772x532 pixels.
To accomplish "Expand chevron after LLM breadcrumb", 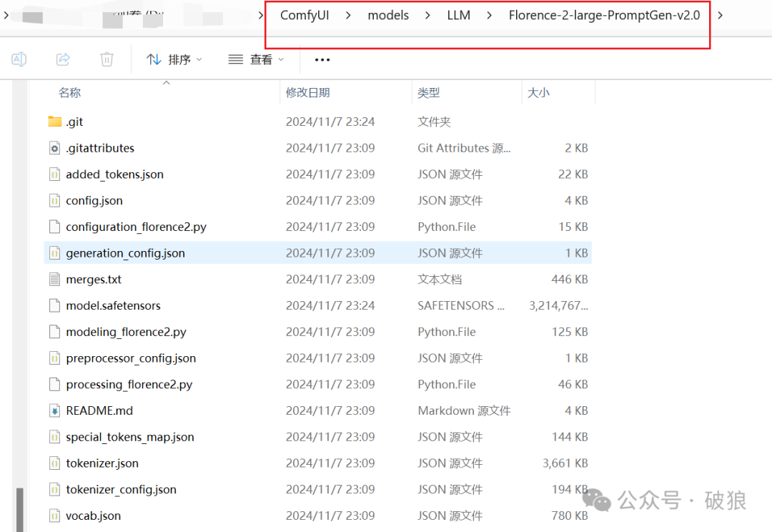I will (489, 15).
